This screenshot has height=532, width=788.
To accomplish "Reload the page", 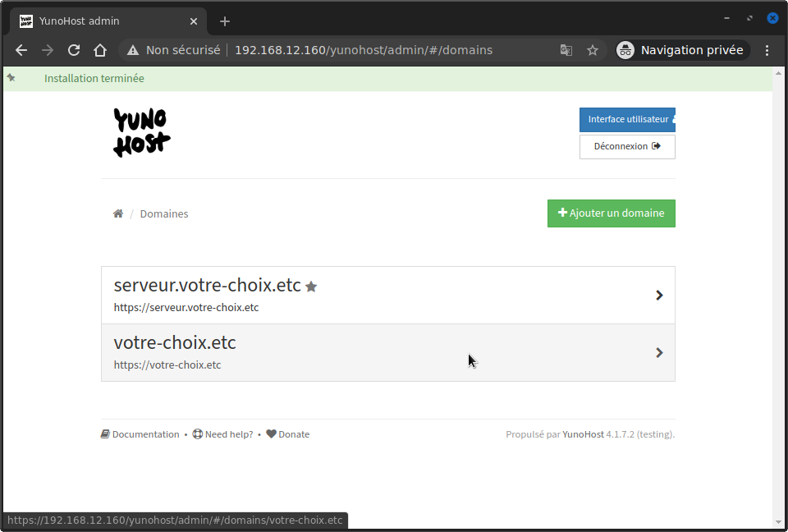I will tap(74, 50).
